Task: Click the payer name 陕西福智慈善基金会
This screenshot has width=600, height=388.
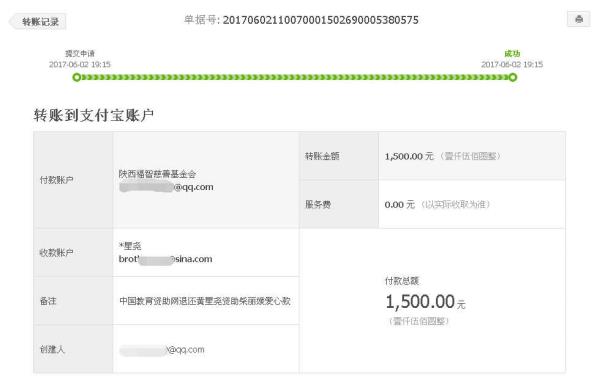Action: point(157,174)
